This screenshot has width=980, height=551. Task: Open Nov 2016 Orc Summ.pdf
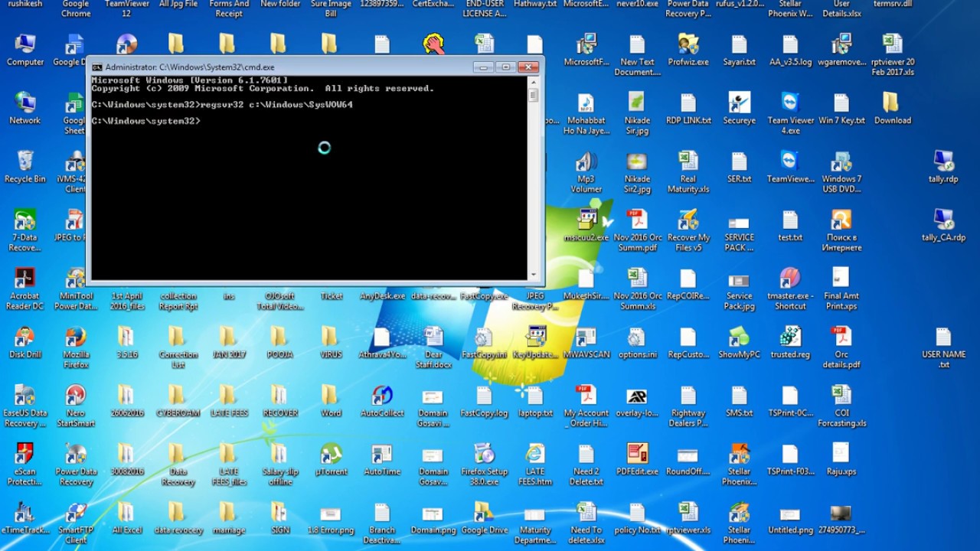tap(637, 230)
